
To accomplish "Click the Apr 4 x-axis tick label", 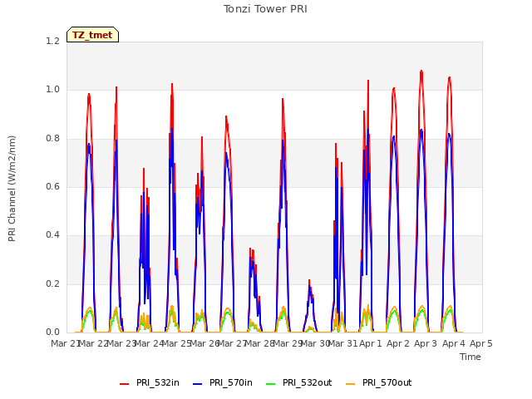I will pos(454,343).
